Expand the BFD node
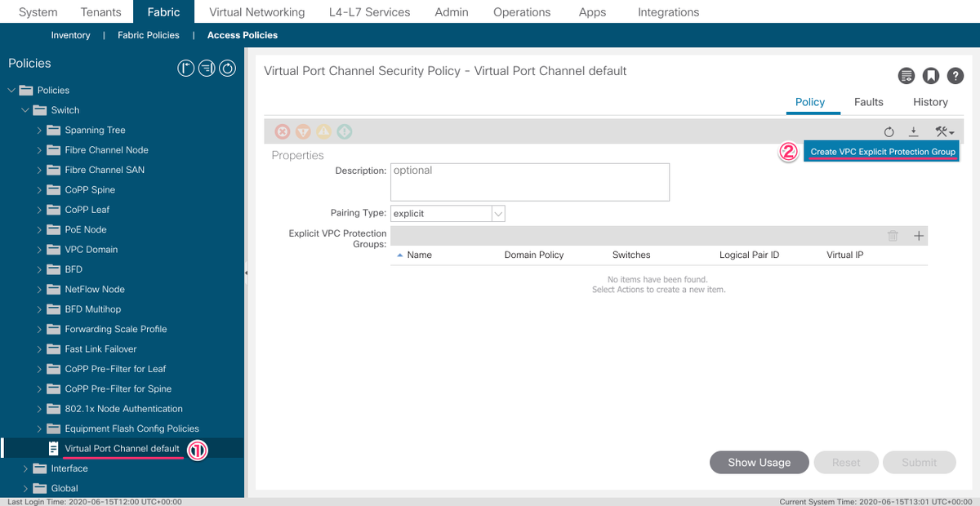Image resolution: width=980 pixels, height=506 pixels. point(39,269)
